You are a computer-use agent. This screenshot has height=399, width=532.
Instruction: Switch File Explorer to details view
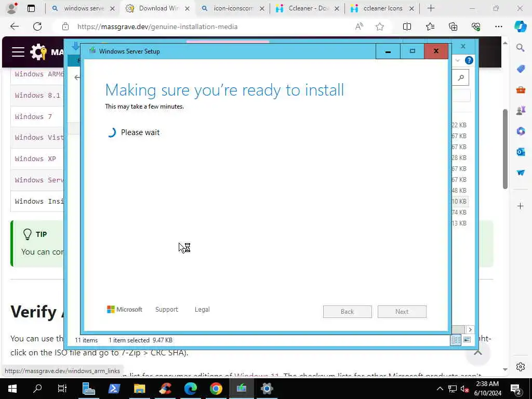(456, 340)
